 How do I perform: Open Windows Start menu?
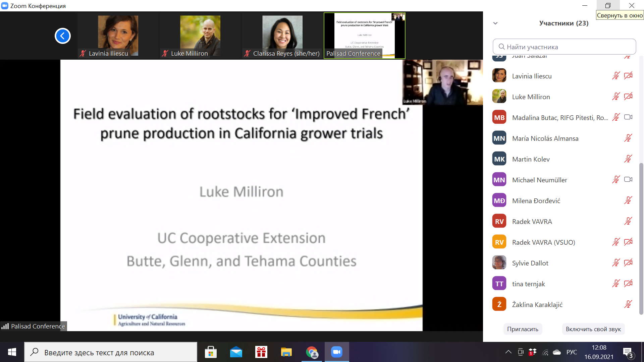click(12, 352)
